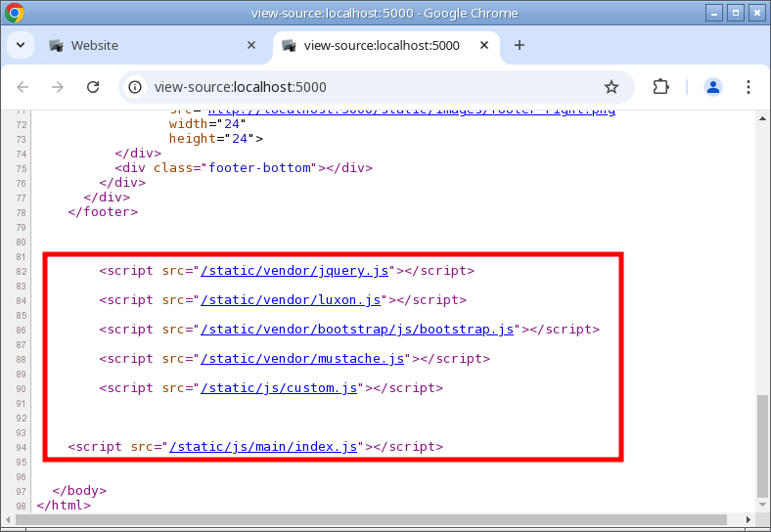The width and height of the screenshot is (771, 532).
Task: Close the view-source:localhost:5000 tab
Action: [x=484, y=45]
